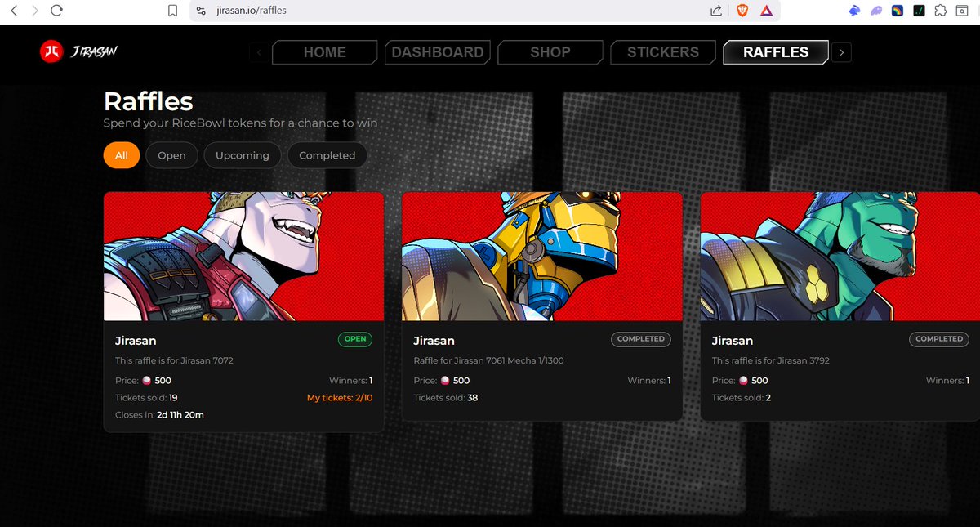The height and width of the screenshot is (527, 980).
Task: Click the browser forward arrow
Action: point(33,11)
